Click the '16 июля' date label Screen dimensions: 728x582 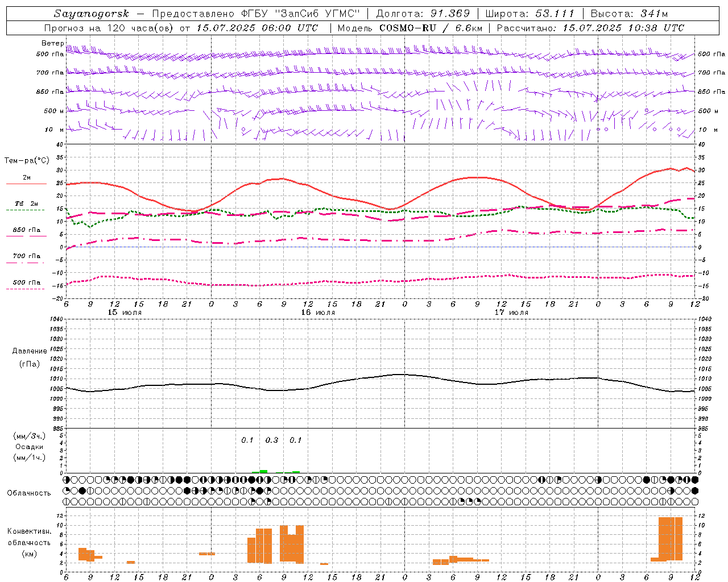(318, 313)
